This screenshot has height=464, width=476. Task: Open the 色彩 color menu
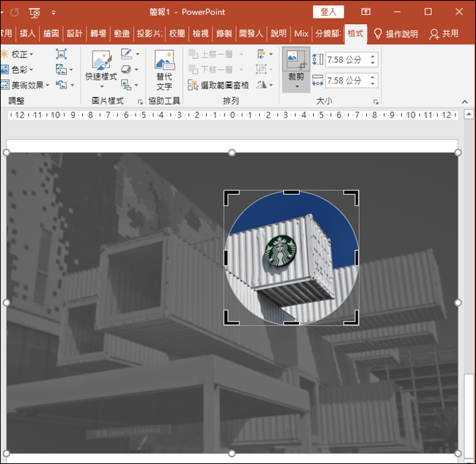[x=17, y=70]
